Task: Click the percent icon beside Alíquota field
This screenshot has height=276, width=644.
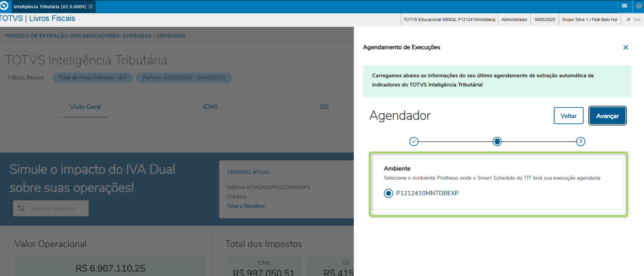Action: click(21, 208)
